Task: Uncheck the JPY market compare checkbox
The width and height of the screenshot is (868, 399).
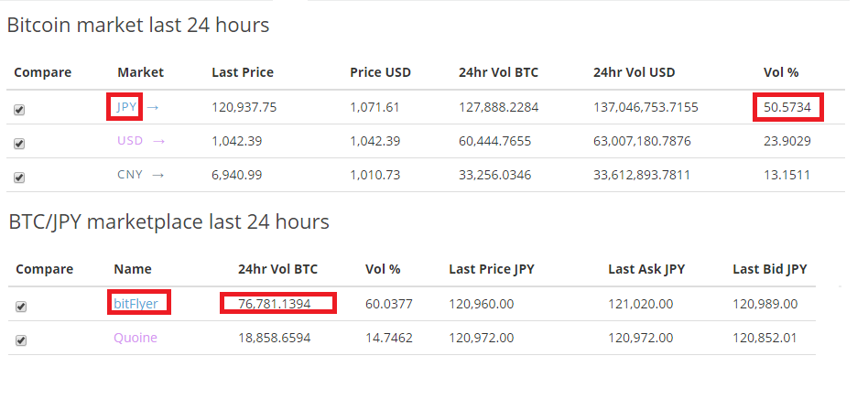Action: coord(19,110)
